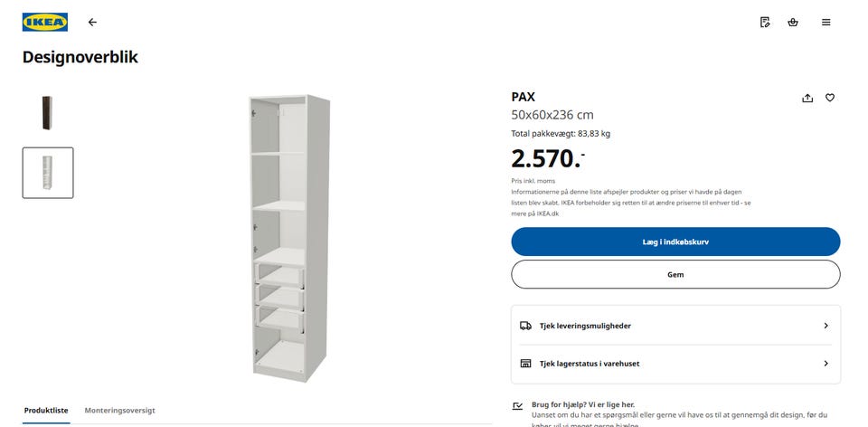
Task: Share the PAX design
Action: (x=807, y=98)
